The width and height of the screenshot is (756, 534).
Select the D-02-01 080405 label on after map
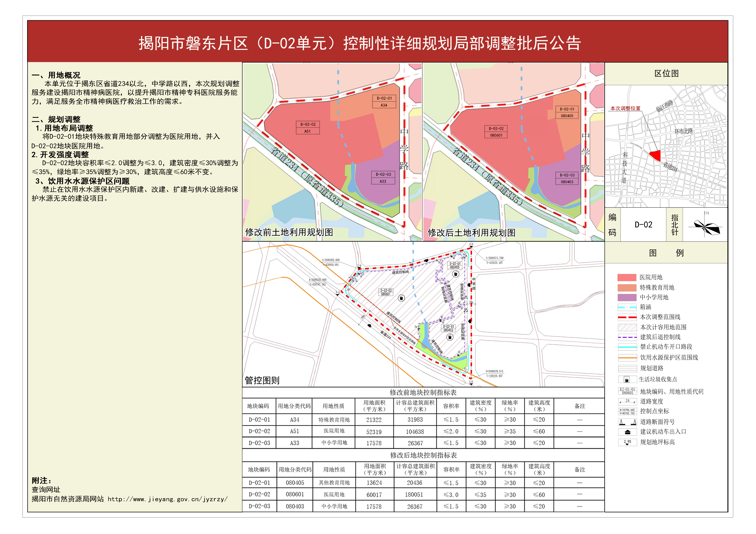(x=567, y=112)
